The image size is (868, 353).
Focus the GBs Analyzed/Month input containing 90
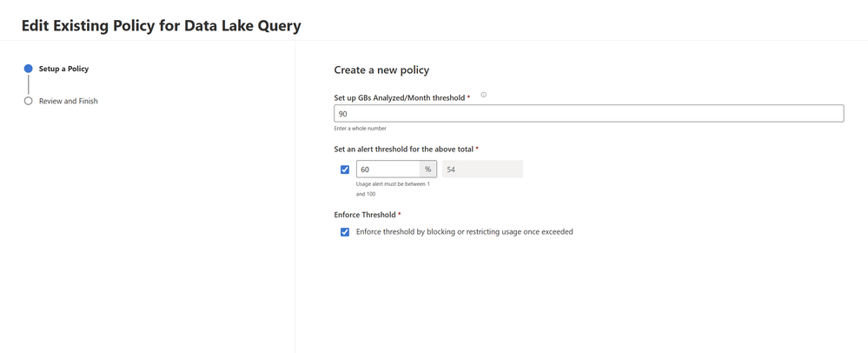click(588, 114)
